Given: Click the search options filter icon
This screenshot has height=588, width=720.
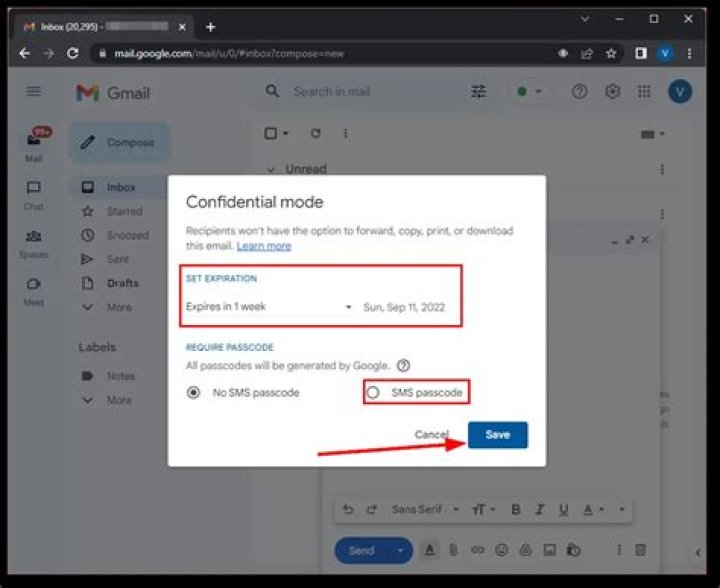Looking at the screenshot, I should [x=478, y=92].
